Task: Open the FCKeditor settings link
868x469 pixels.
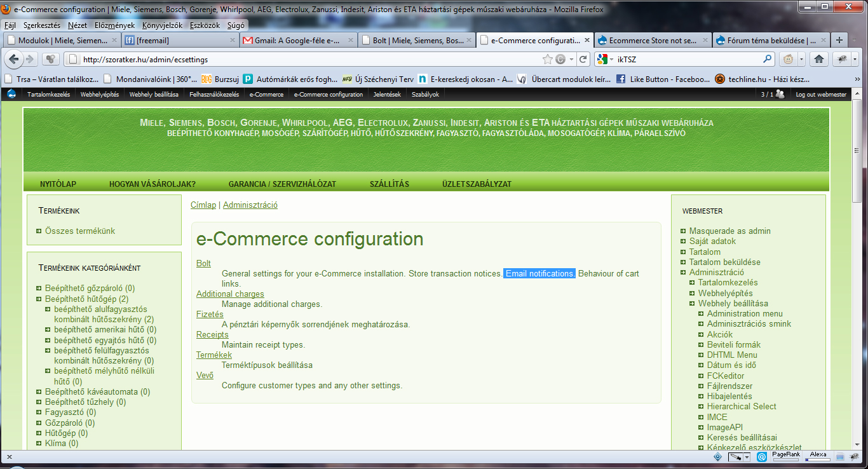Action: click(726, 376)
